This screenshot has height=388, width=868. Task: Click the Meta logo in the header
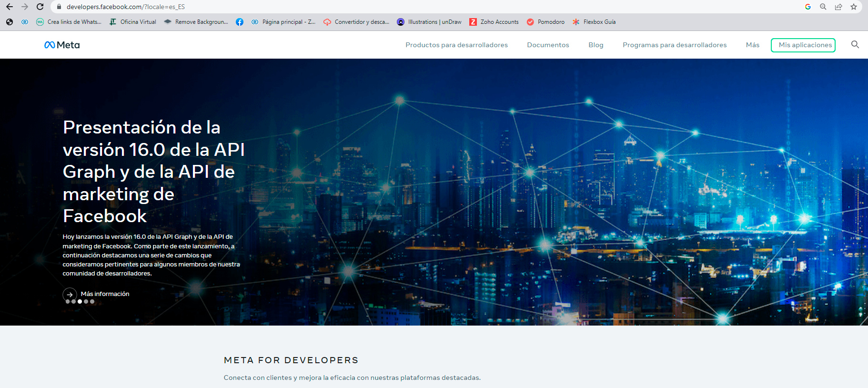62,45
